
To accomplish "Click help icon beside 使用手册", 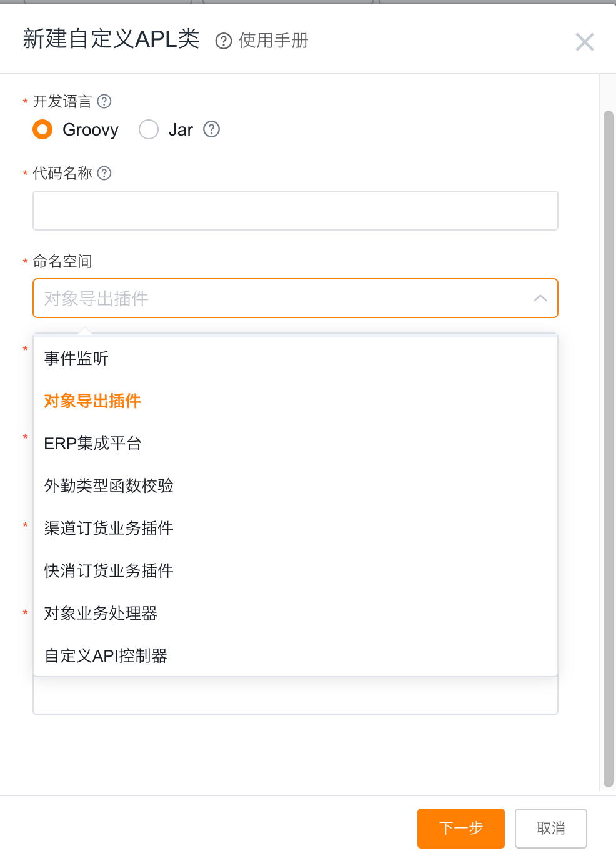I will point(223,41).
